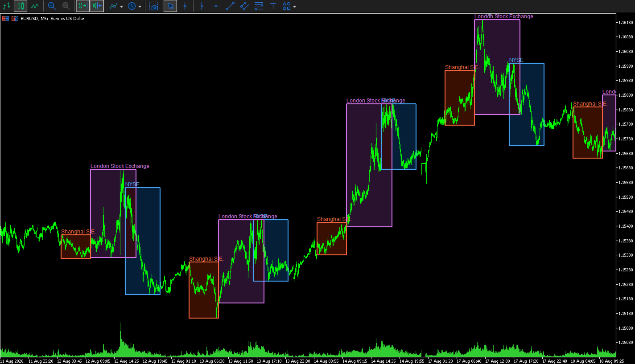The image size is (635, 364).
Task: Click the 12 Aug 03:45 time label
Action: [69, 361]
